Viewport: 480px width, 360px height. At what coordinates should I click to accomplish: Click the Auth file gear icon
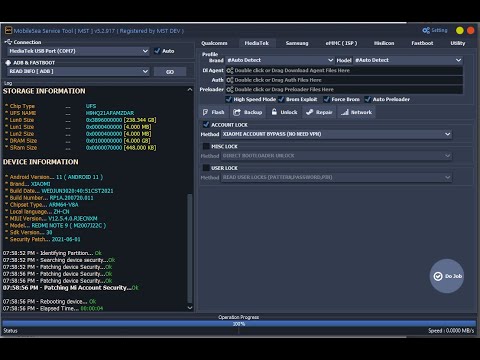(230, 80)
